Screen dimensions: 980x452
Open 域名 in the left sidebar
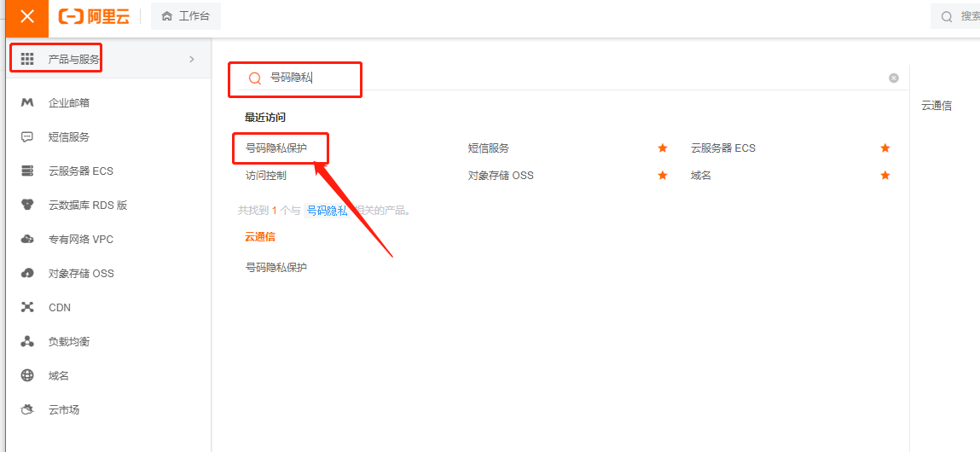[x=58, y=376]
